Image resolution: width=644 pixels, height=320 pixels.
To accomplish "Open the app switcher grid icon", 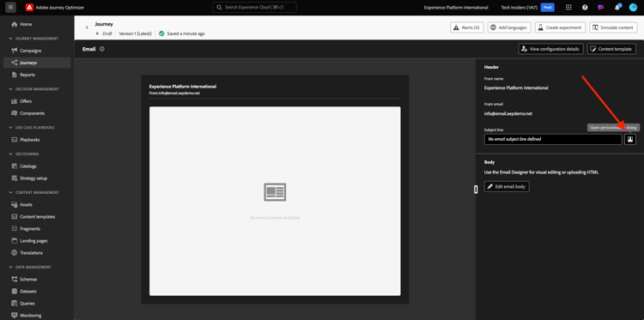I will pyautogui.click(x=568, y=8).
